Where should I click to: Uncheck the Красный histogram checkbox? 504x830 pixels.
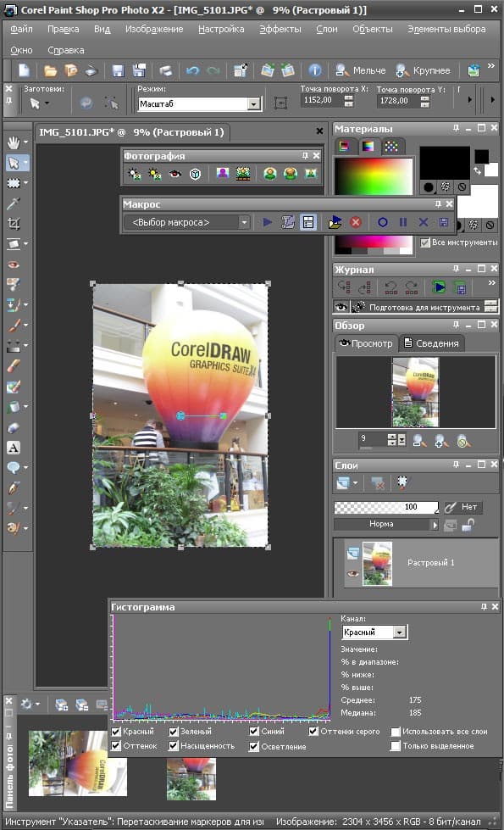[x=116, y=732]
